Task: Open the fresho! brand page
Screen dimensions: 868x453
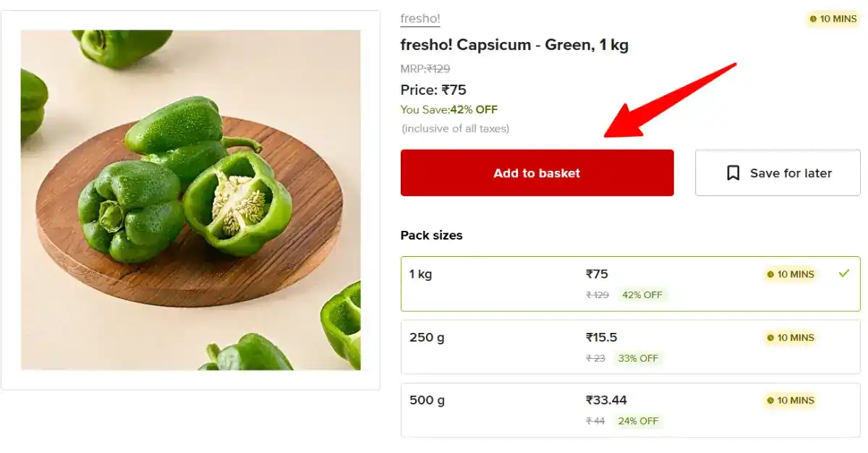Action: [420, 19]
